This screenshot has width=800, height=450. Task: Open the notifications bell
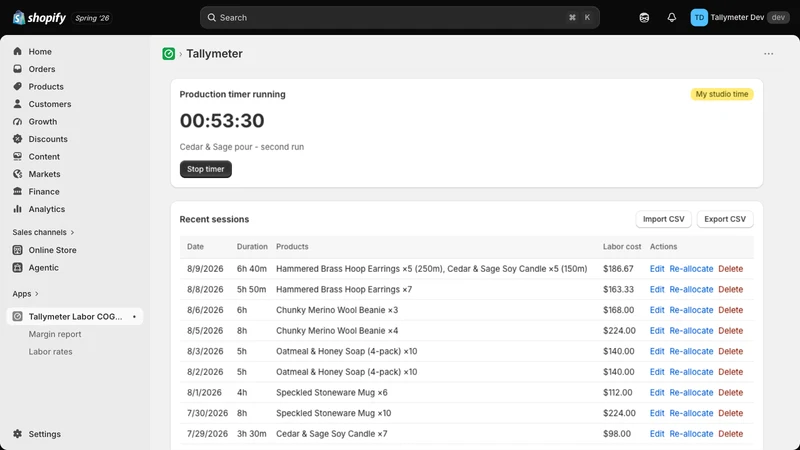click(671, 17)
